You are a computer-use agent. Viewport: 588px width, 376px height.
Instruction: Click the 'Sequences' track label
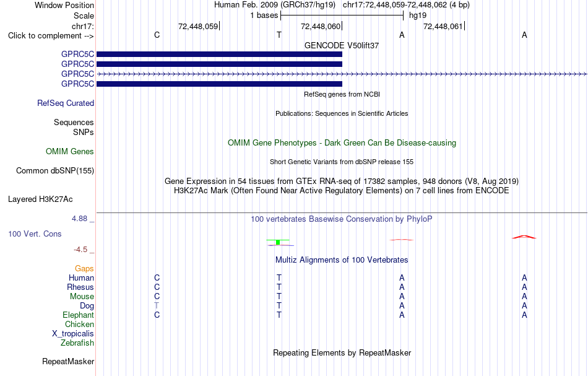[x=74, y=122]
